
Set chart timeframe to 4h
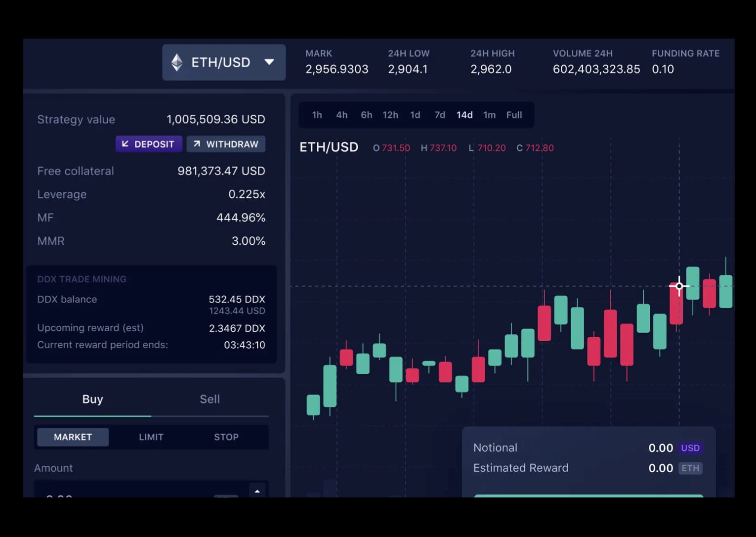(x=341, y=115)
